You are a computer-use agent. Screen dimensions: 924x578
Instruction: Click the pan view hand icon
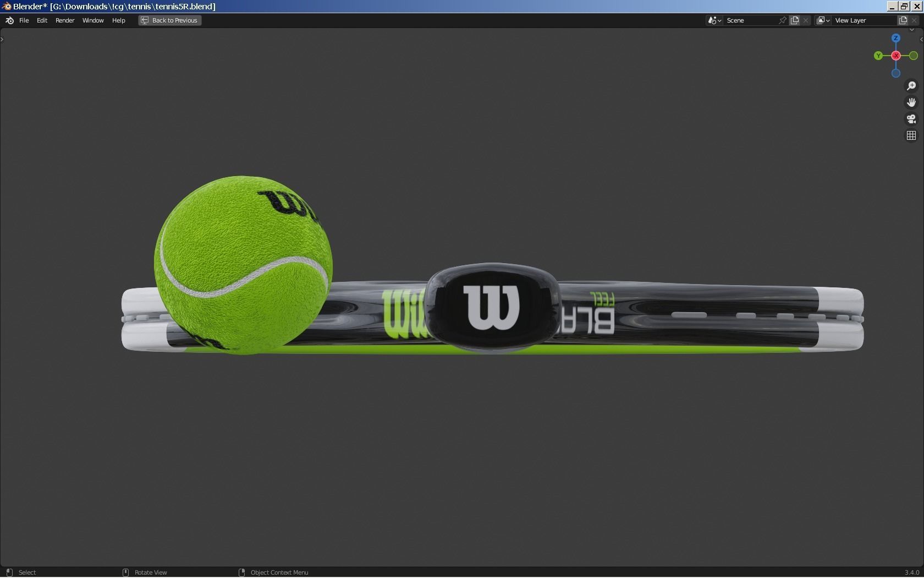tap(911, 102)
